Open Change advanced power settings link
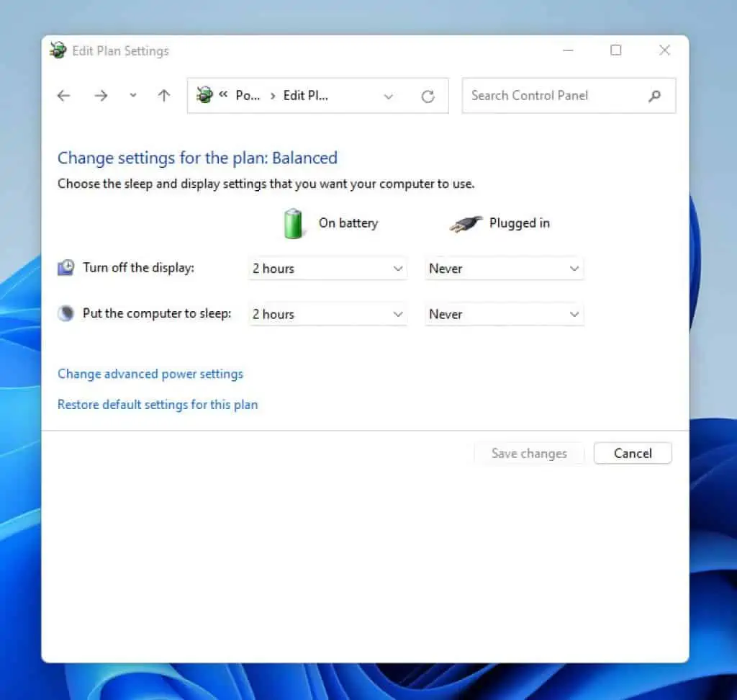 click(150, 374)
